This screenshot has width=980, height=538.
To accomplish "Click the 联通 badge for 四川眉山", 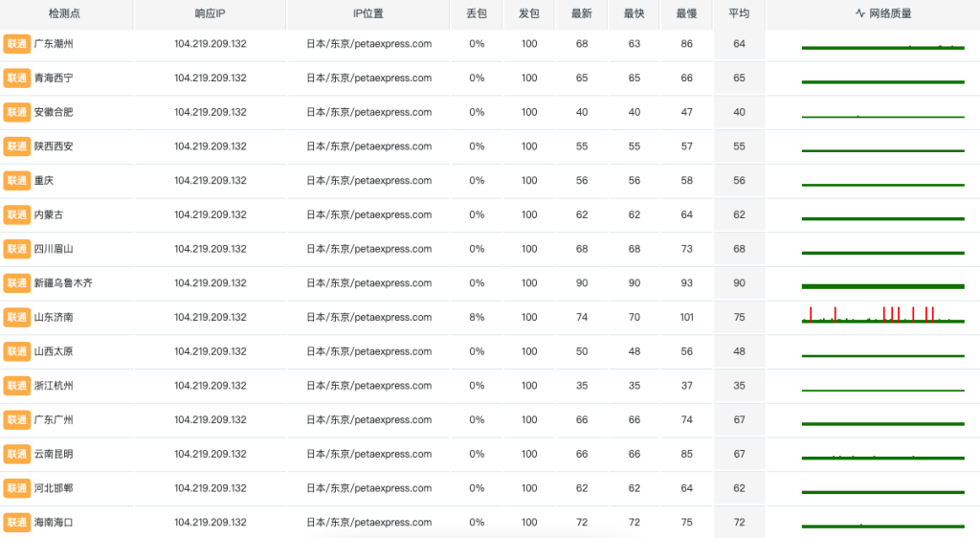I will coord(17,249).
